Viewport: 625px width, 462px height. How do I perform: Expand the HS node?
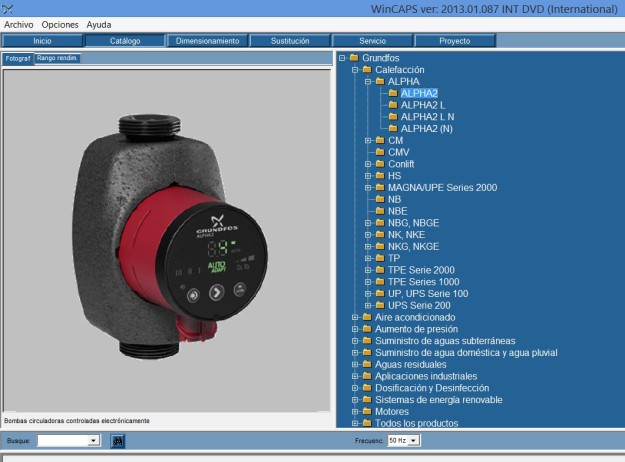(368, 176)
